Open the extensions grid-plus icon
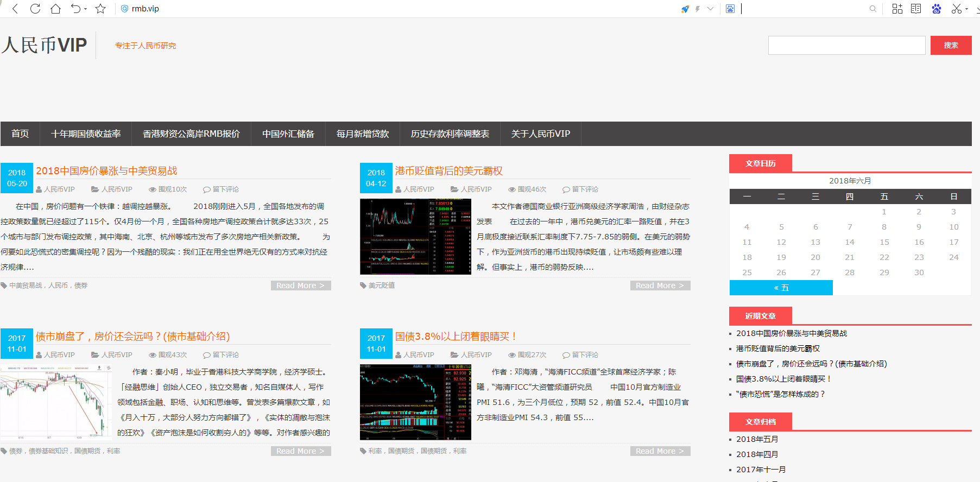This screenshot has height=482, width=980. (897, 9)
